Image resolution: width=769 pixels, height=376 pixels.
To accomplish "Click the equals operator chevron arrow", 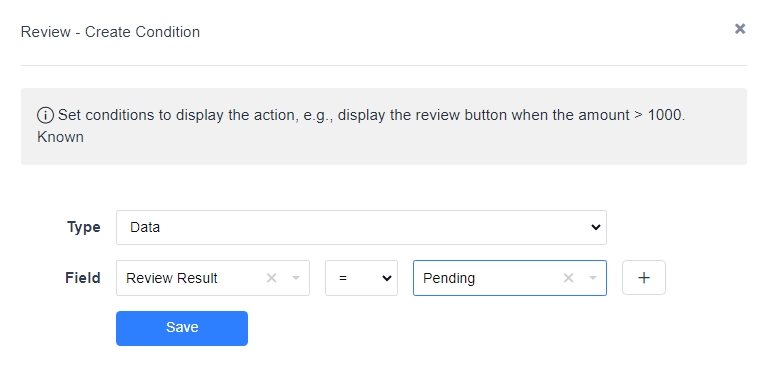I will pyautogui.click(x=387, y=278).
